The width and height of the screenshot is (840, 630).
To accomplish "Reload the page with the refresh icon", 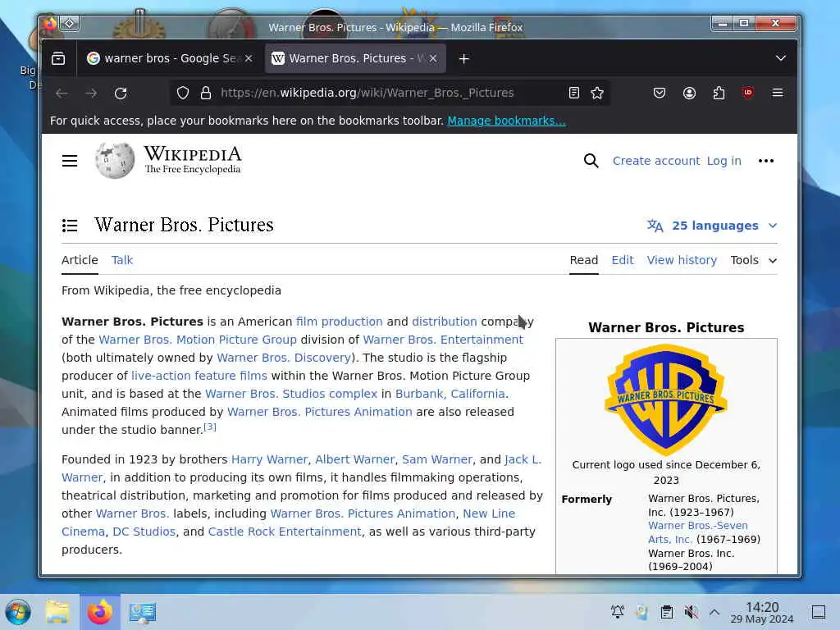I will (x=121, y=94).
